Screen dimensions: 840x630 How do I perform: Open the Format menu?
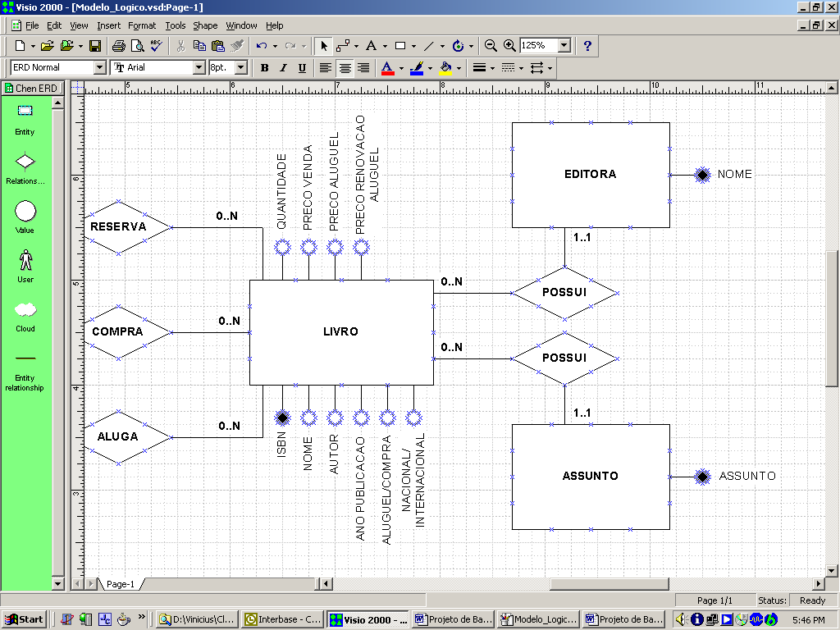(x=141, y=25)
